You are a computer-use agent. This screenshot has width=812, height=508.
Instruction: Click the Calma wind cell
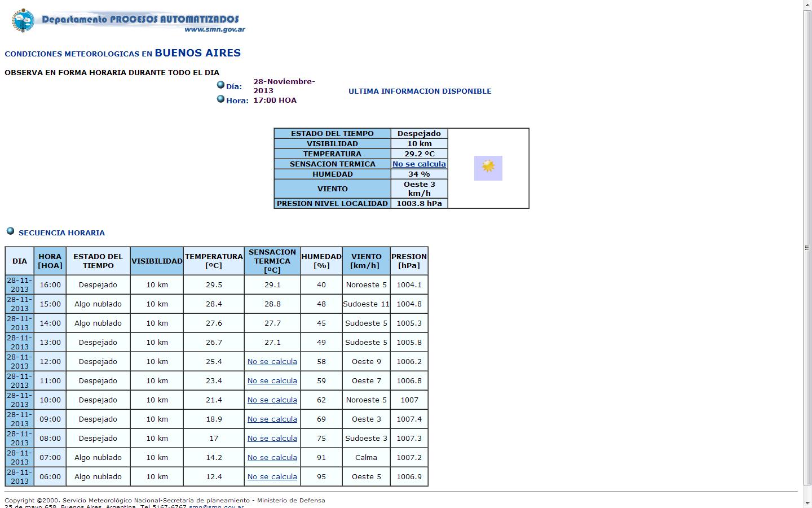tap(367, 457)
